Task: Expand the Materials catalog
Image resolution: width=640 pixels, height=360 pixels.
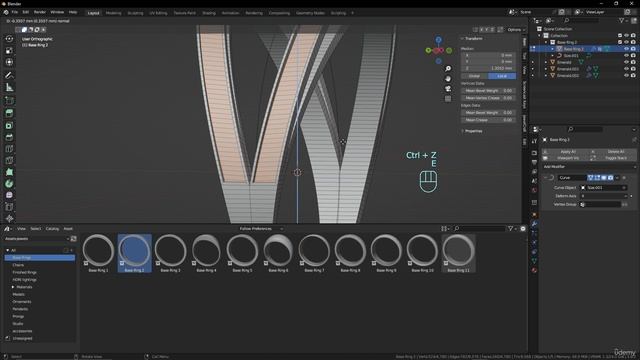Action: (x=13, y=287)
